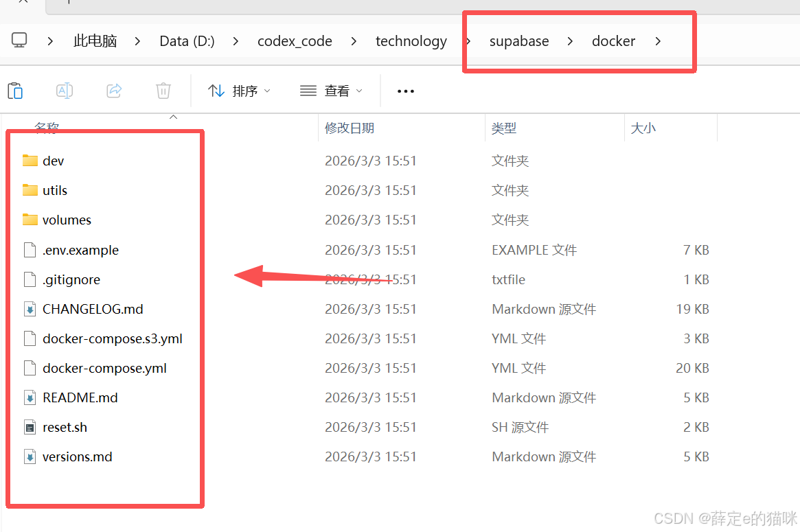Click the file name docker-compose.s3.yml
Image resolution: width=800 pixels, height=532 pixels.
(x=113, y=339)
